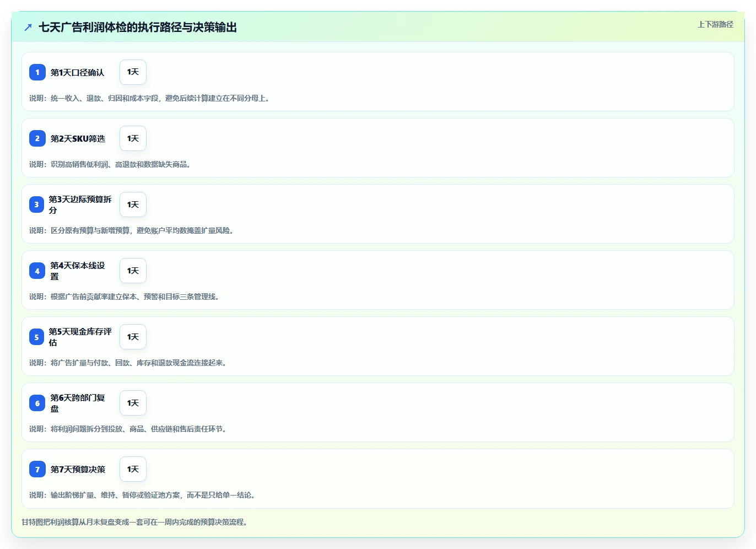Click description about 识别高销售低利润商品
The width and height of the screenshot is (756, 549).
pyautogui.click(x=110, y=164)
